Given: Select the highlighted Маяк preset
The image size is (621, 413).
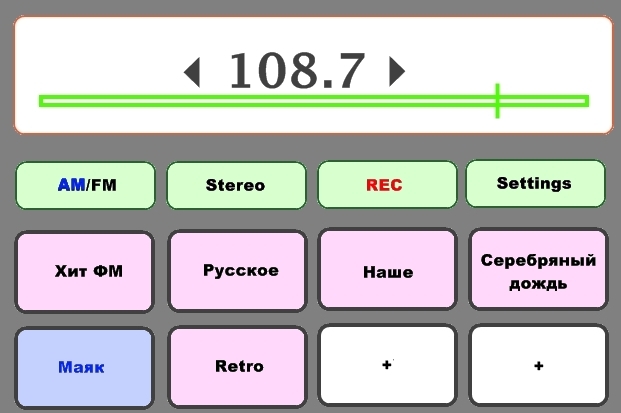Looking at the screenshot, I should (85, 366).
